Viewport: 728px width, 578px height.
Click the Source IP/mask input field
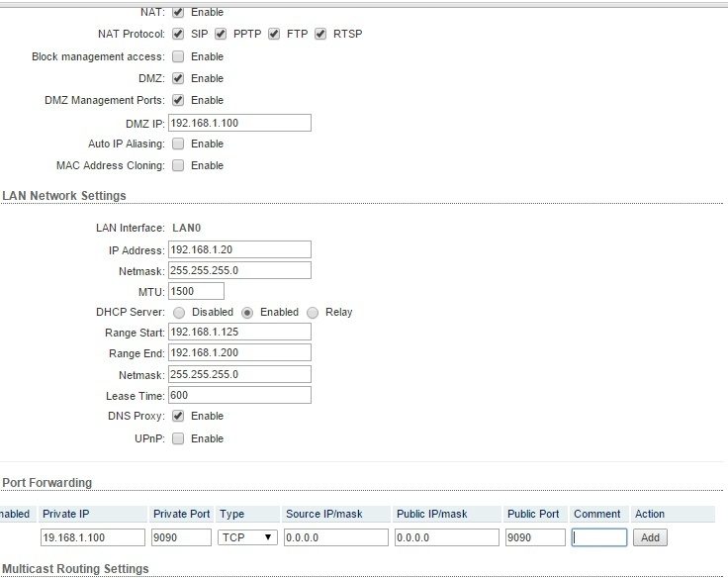pos(336,537)
